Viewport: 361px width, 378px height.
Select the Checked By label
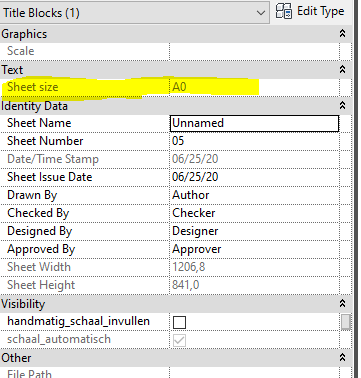point(38,213)
